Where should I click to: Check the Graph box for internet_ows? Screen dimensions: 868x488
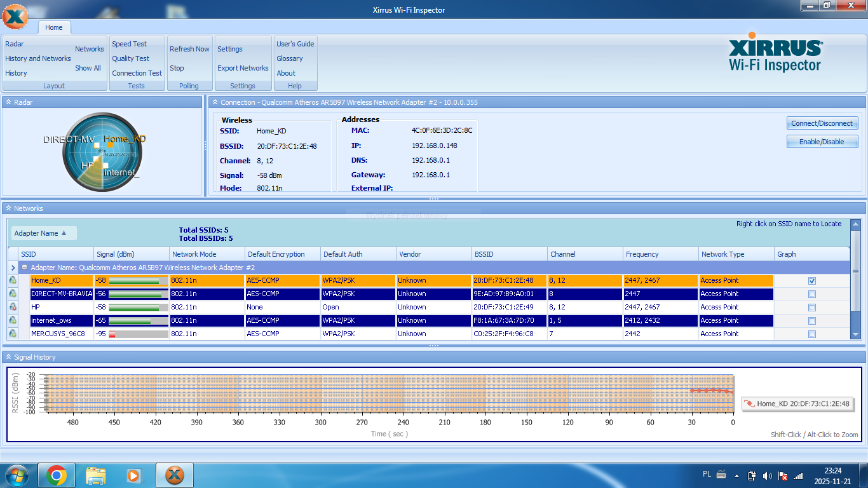click(x=812, y=321)
